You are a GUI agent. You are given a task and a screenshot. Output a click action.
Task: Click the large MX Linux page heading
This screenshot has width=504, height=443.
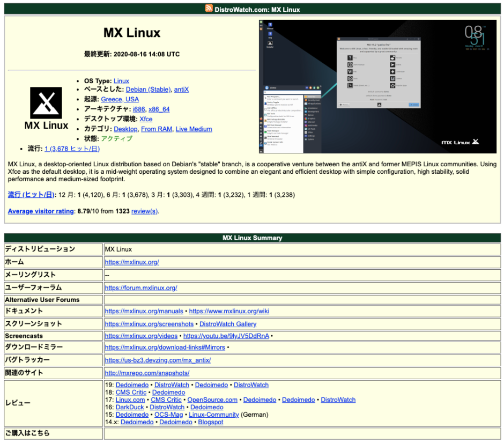(132, 33)
